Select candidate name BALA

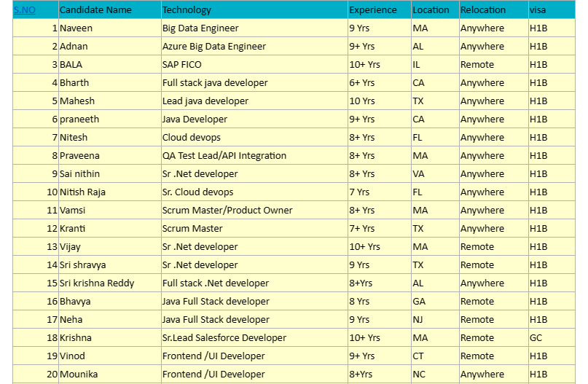[x=71, y=65]
